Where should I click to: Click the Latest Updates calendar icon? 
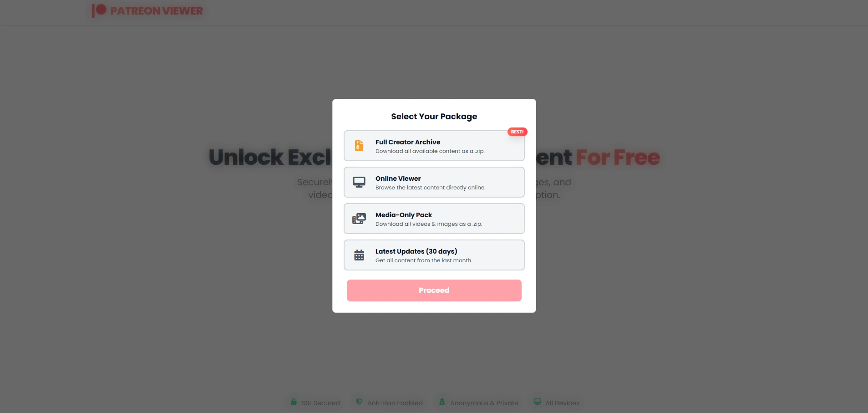point(359,255)
